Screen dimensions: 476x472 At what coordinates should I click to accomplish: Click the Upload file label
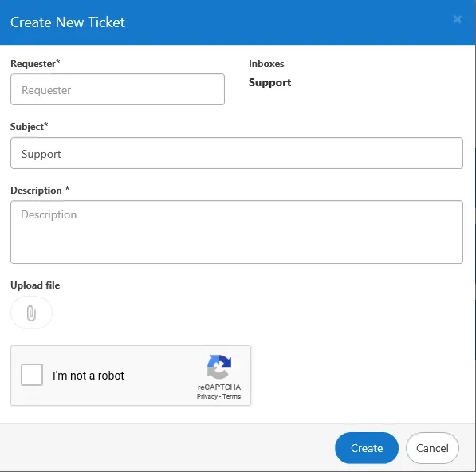35,285
